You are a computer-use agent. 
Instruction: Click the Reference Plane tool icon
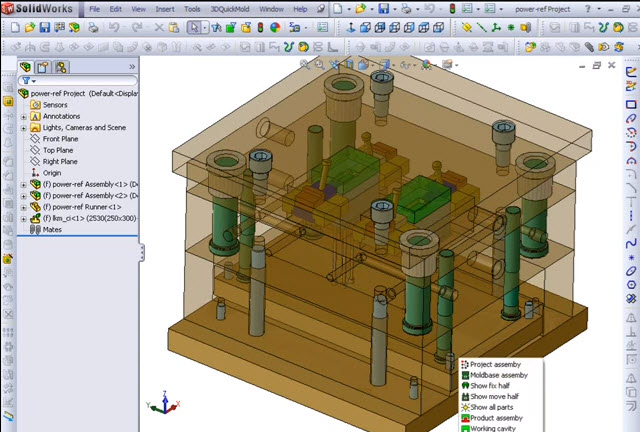(467, 27)
